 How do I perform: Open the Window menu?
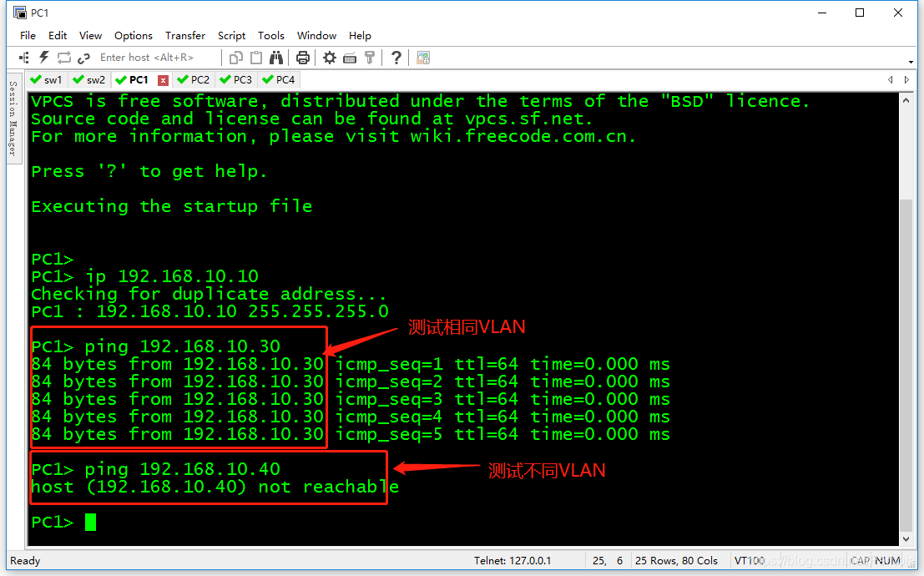tap(316, 35)
